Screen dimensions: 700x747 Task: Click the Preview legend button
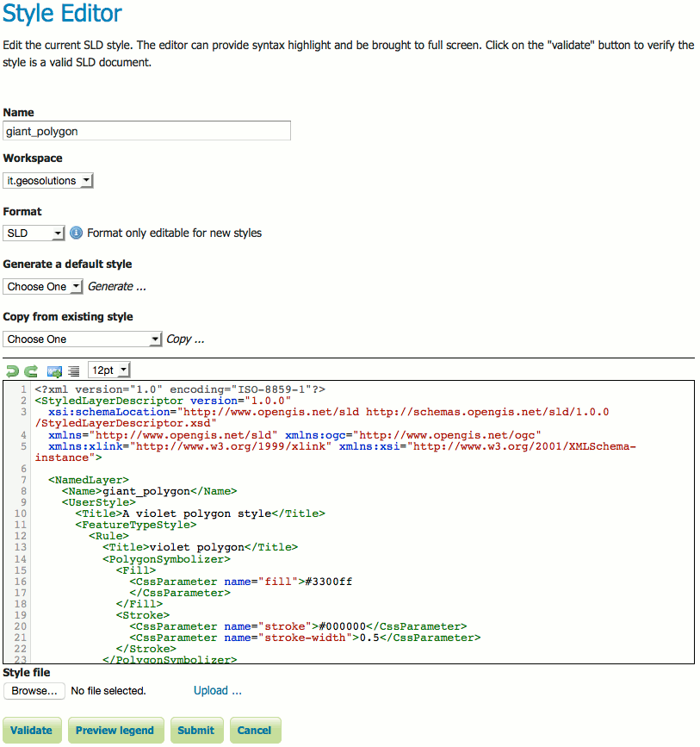click(115, 730)
